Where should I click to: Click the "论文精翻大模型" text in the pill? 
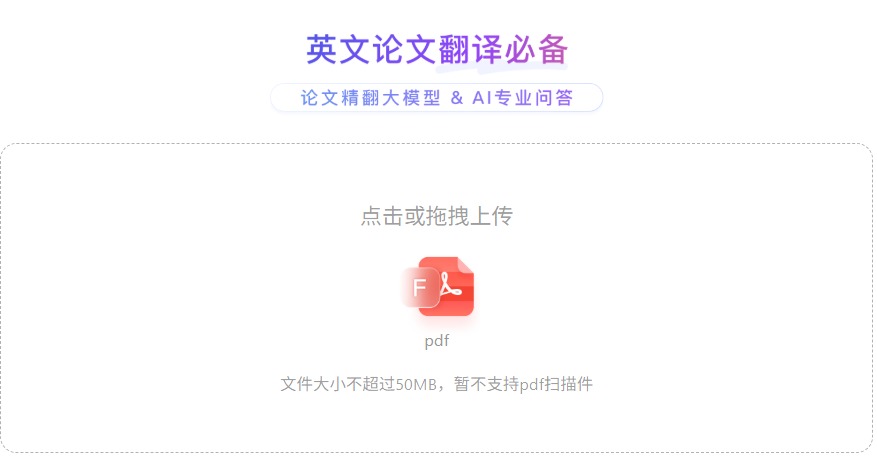371,98
